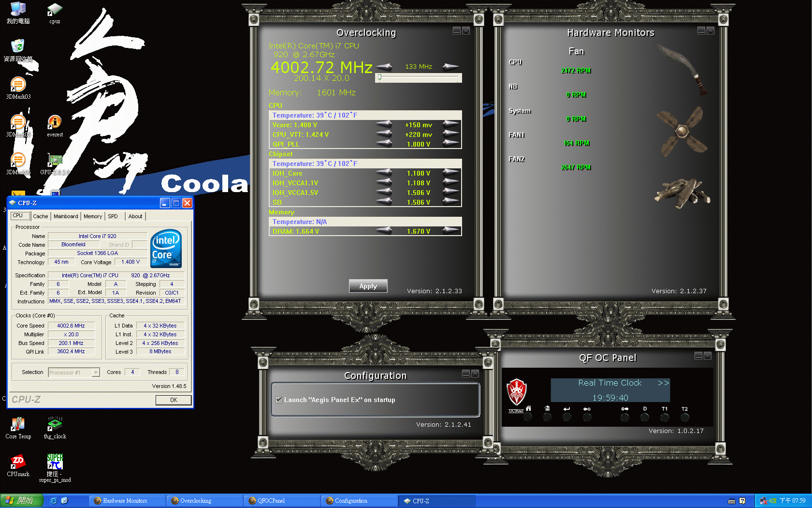Click the CPU fan 2472 RPM reading
The height and width of the screenshot is (508, 812).
pyautogui.click(x=576, y=71)
